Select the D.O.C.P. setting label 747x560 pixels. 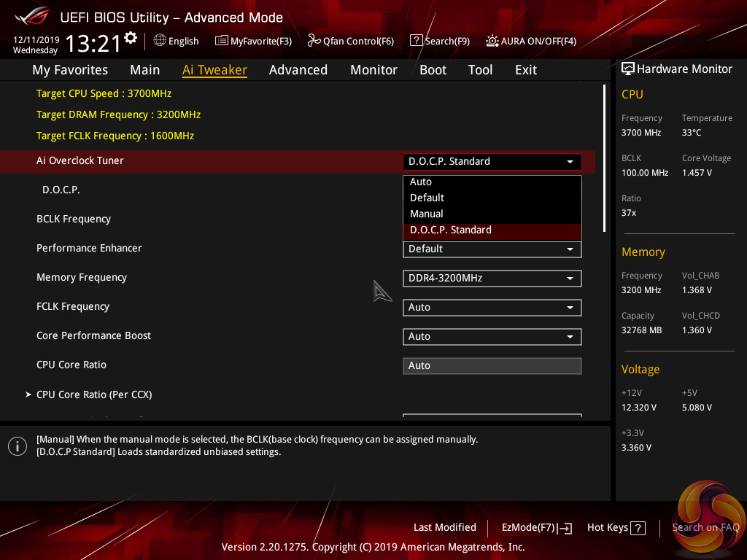[61, 190]
